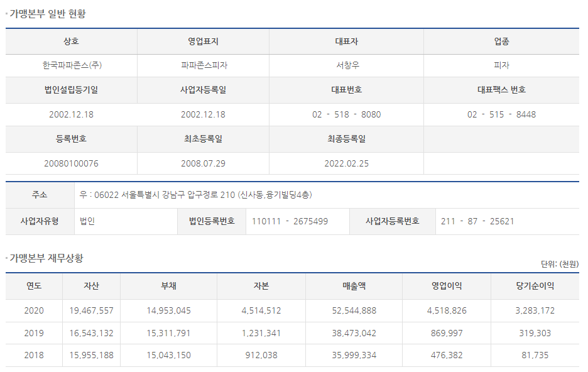Select the 연도 column header
Viewport: 588px width, 372px height.
pyautogui.click(x=34, y=286)
